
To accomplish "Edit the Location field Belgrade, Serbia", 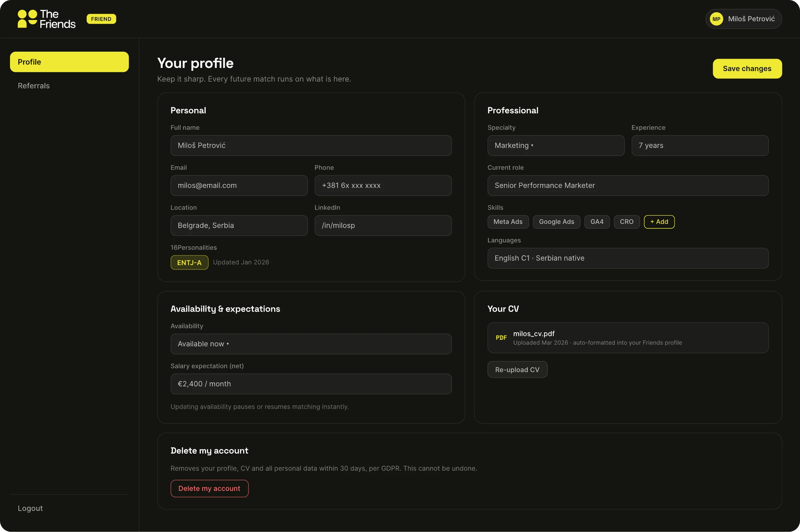I will click(x=239, y=225).
